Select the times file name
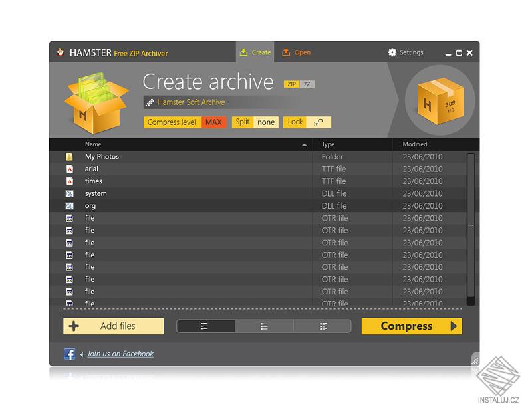The width and height of the screenshot is (532, 418). point(94,181)
